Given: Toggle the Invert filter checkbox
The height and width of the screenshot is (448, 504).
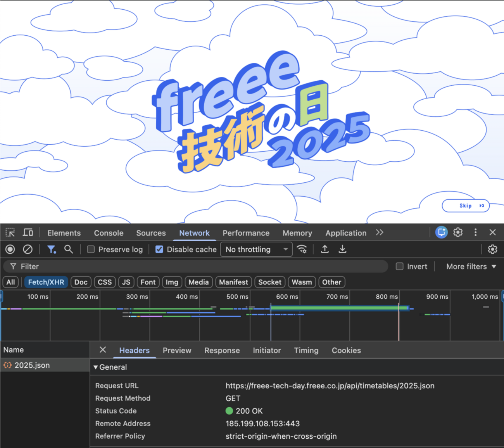Looking at the screenshot, I should 400,266.
